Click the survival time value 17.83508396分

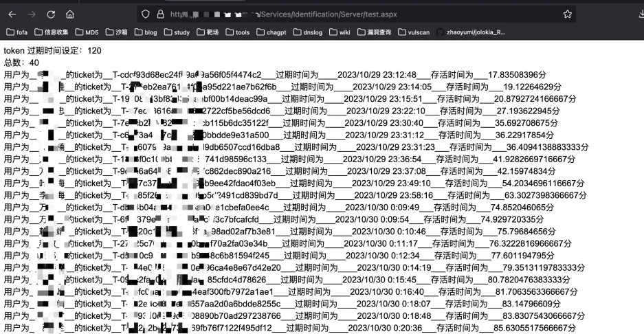click(517, 75)
